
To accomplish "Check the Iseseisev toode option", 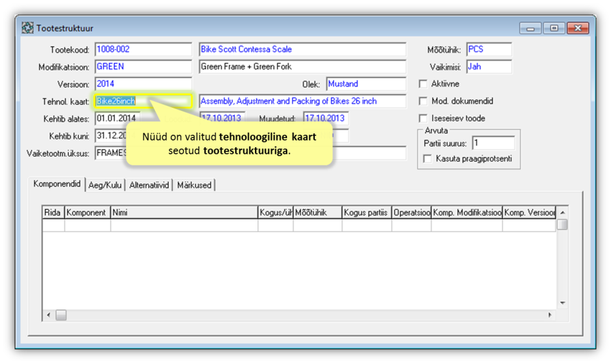I will 423,118.
